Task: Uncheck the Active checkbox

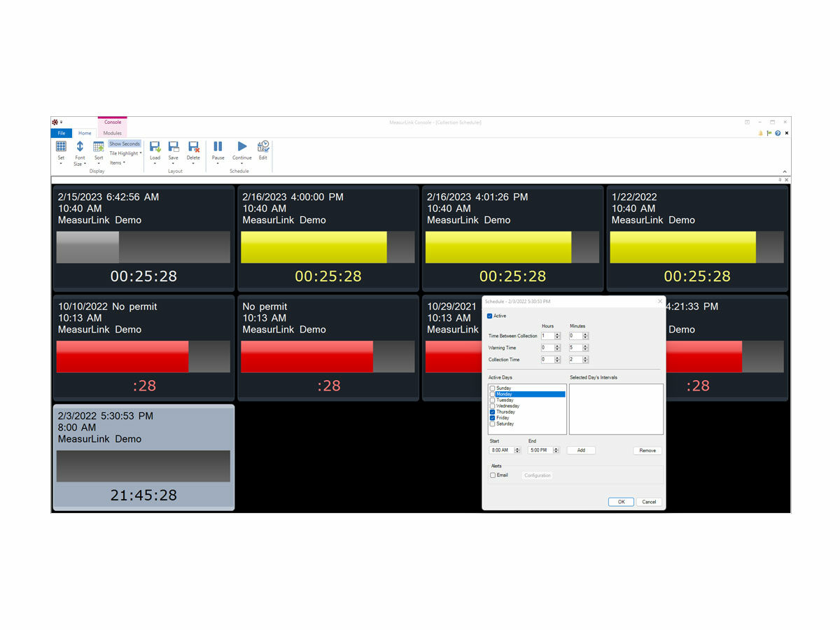Action: (x=490, y=316)
